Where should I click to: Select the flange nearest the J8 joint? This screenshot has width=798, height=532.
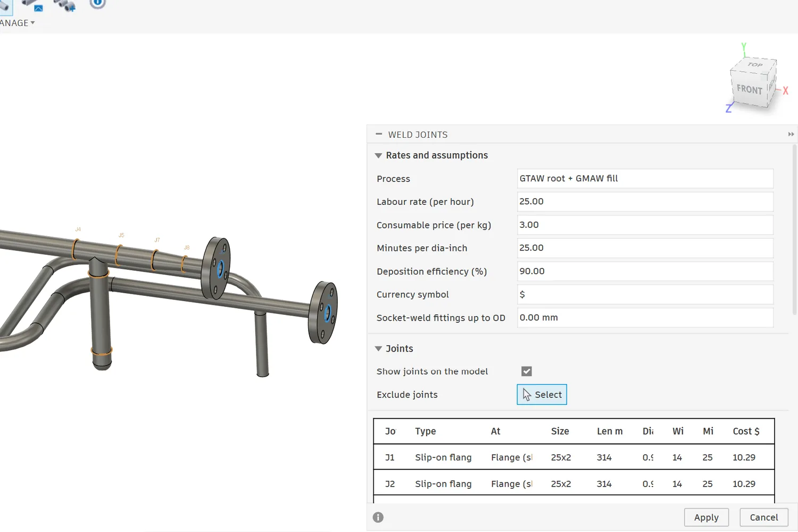click(x=216, y=268)
